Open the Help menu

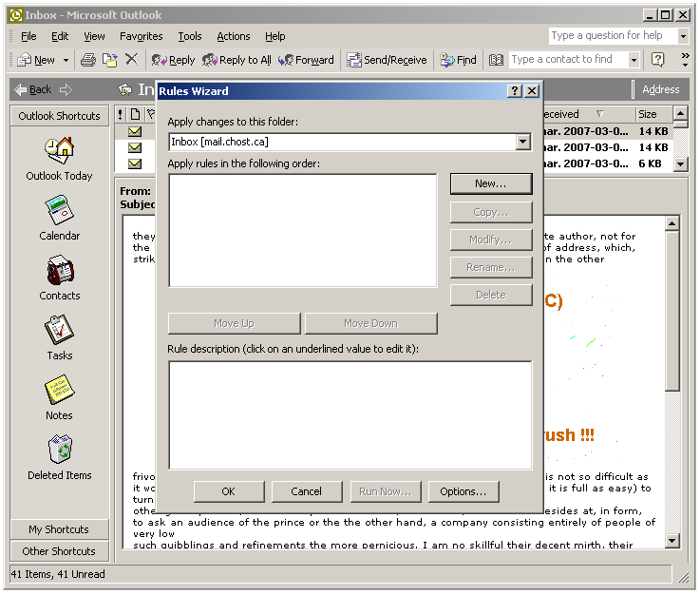coord(275,36)
